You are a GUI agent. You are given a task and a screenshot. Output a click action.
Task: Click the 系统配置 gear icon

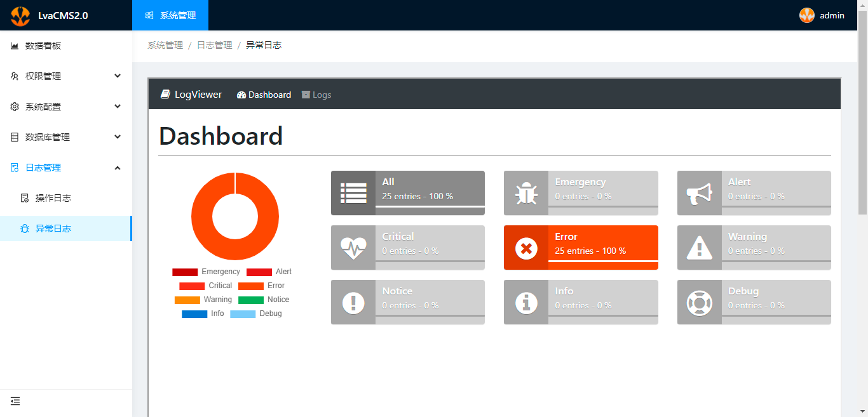point(15,107)
